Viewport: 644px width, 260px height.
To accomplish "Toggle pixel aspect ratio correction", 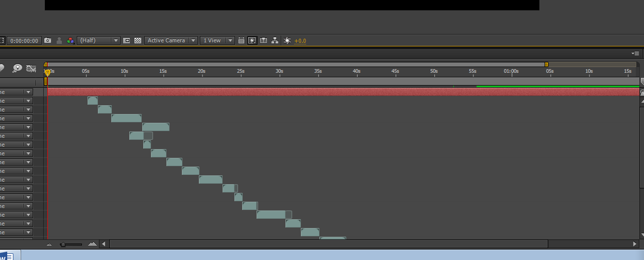I will click(x=241, y=40).
